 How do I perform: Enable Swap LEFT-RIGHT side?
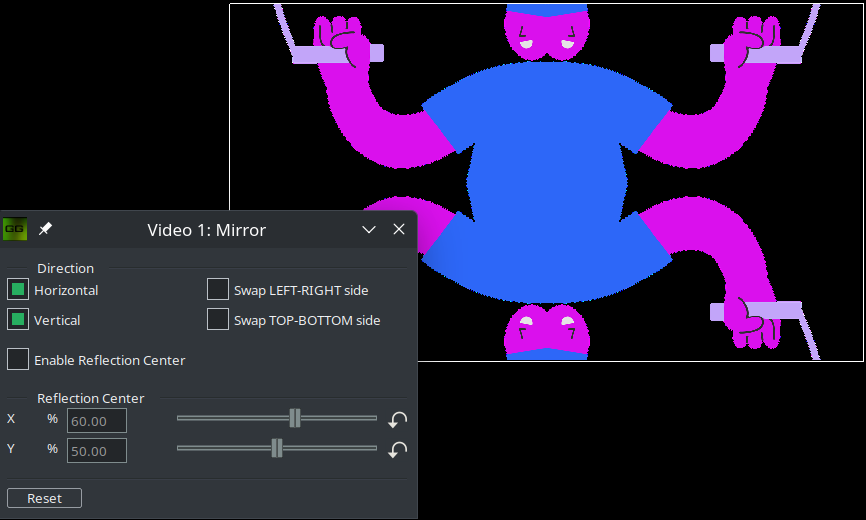tap(218, 290)
